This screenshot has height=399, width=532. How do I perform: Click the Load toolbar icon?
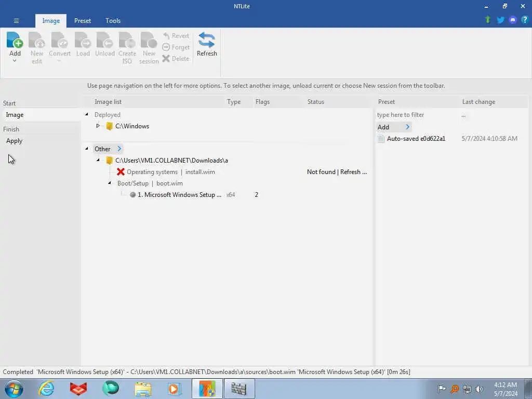pyautogui.click(x=83, y=40)
